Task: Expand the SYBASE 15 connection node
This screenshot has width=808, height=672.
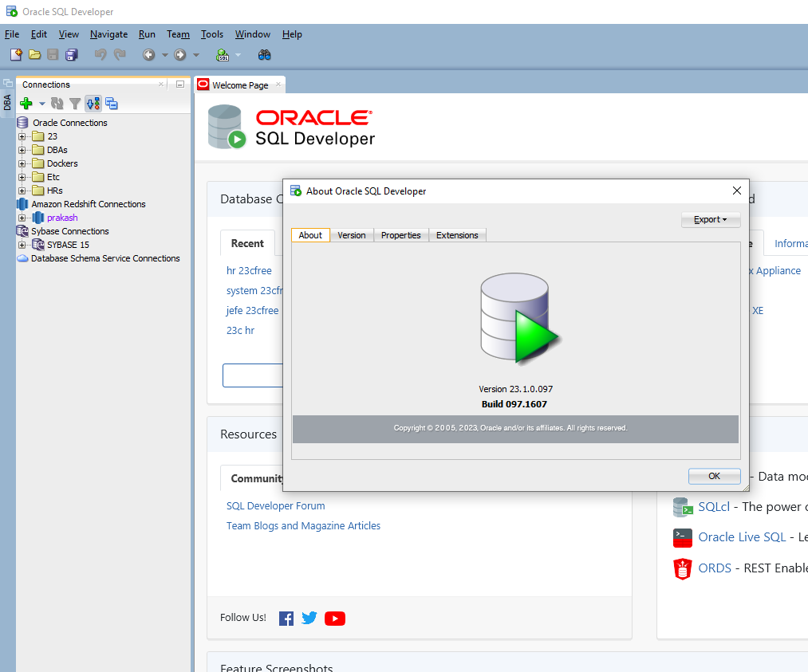Action: point(22,245)
